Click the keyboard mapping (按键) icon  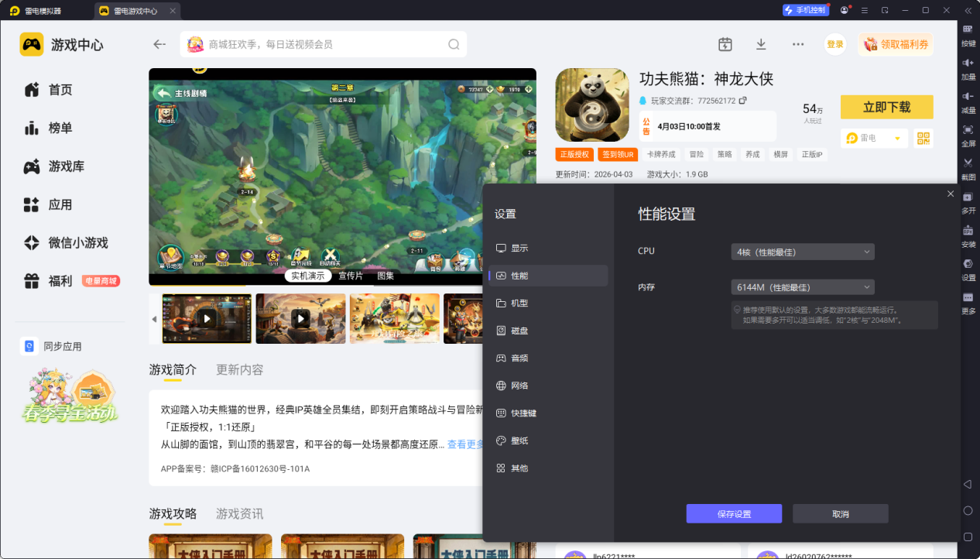pyautogui.click(x=968, y=33)
